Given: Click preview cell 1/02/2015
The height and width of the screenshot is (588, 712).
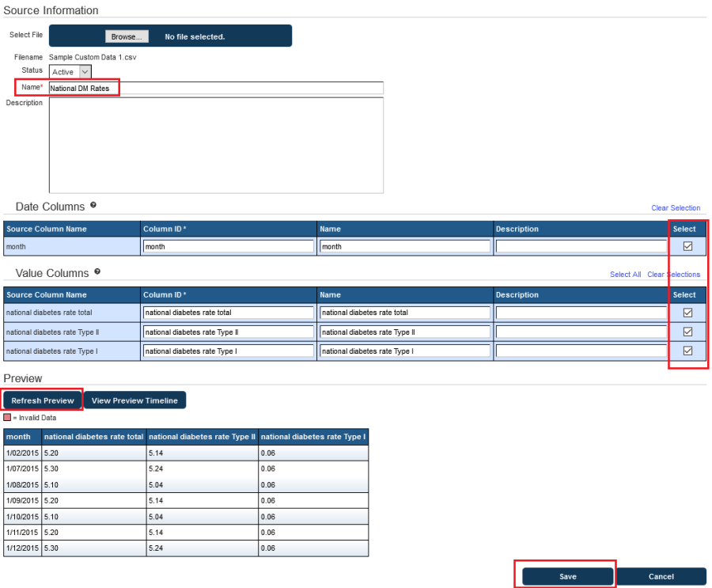Looking at the screenshot, I should point(23,453).
